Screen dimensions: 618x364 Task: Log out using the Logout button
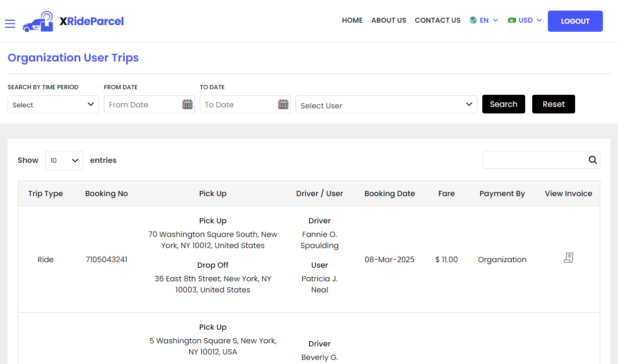tap(575, 21)
